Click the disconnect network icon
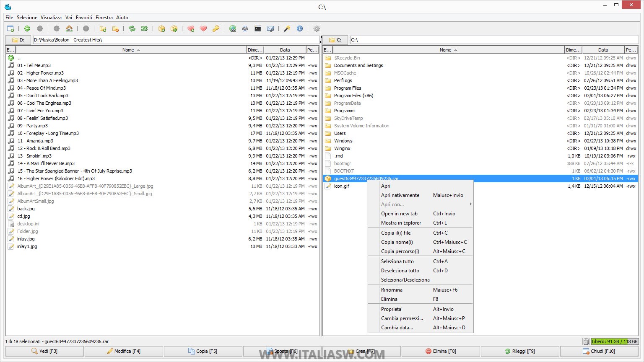The image size is (644, 362). pos(245,28)
